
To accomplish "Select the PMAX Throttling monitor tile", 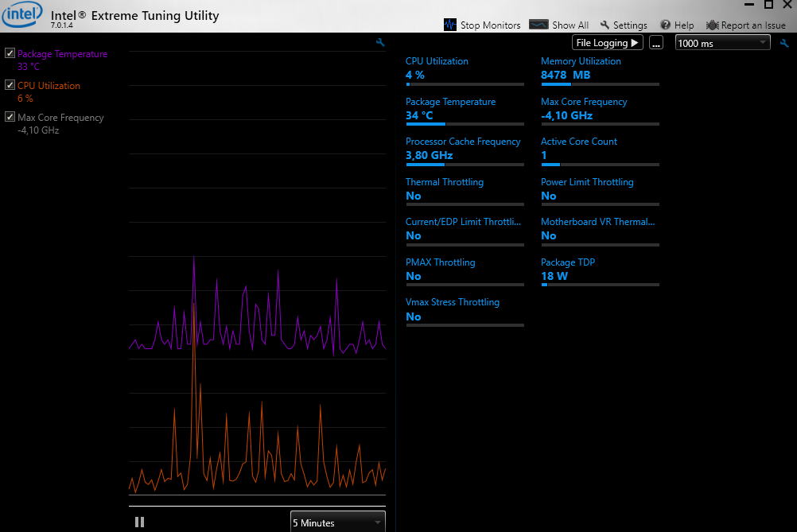I will pyautogui.click(x=465, y=271).
